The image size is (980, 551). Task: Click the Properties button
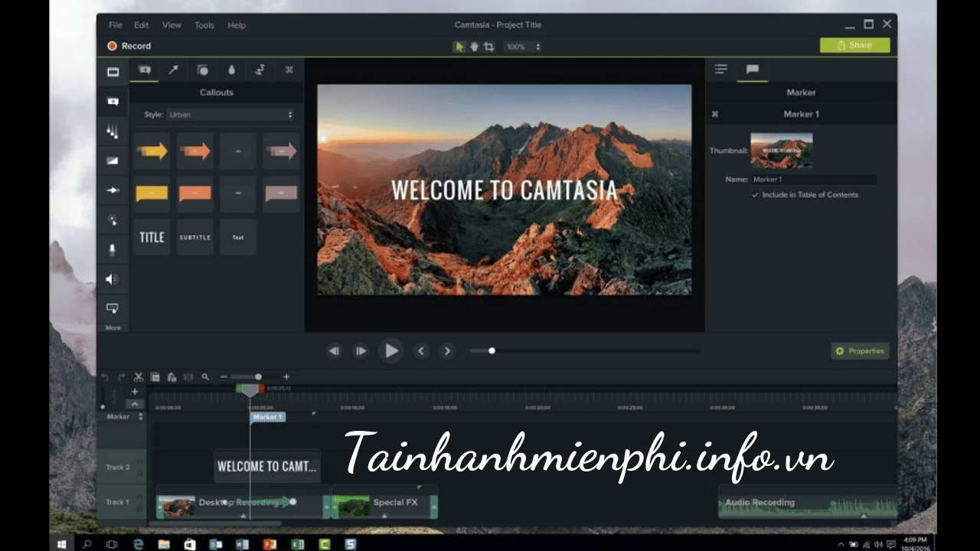(860, 351)
